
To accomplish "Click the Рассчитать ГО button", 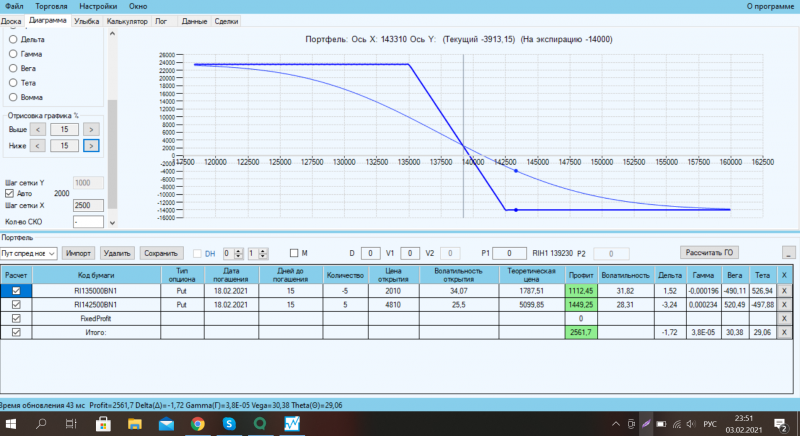I will [x=709, y=252].
